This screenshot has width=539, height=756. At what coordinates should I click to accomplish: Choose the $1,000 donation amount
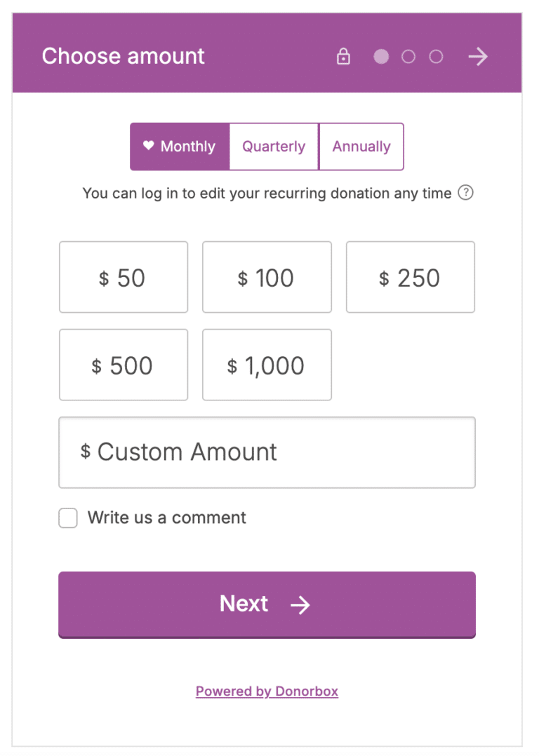(x=267, y=365)
